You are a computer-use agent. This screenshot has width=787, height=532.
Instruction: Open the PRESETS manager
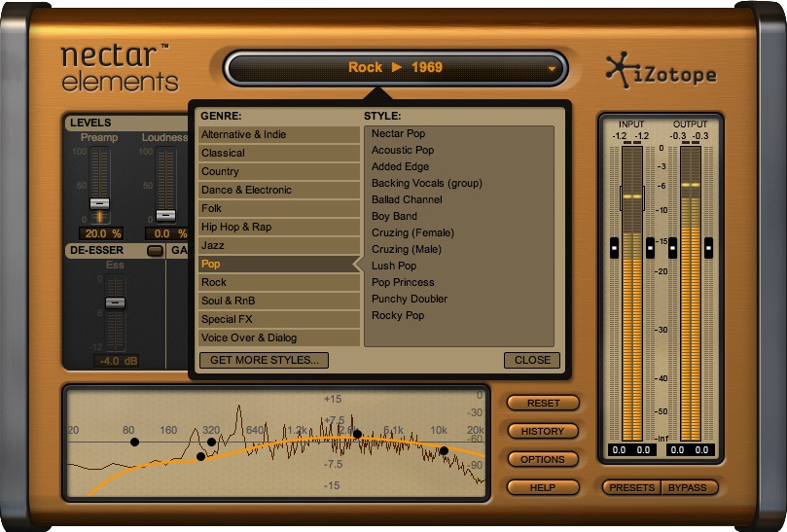click(632, 488)
